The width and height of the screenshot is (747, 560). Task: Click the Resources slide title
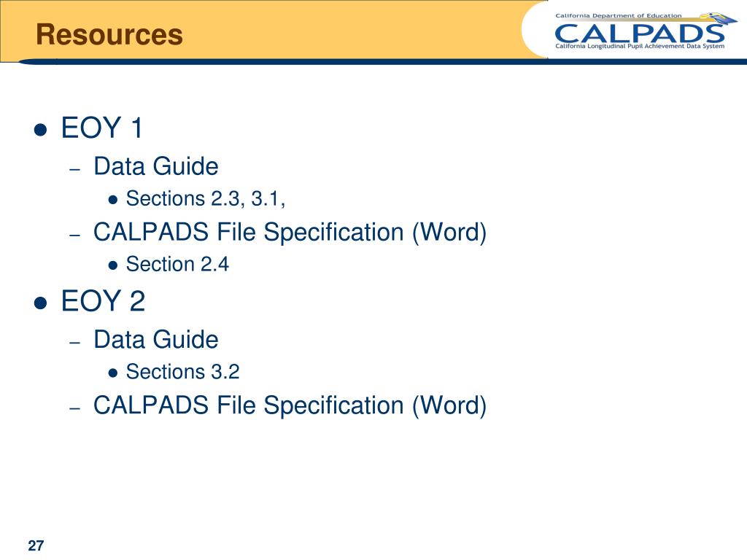click(109, 35)
